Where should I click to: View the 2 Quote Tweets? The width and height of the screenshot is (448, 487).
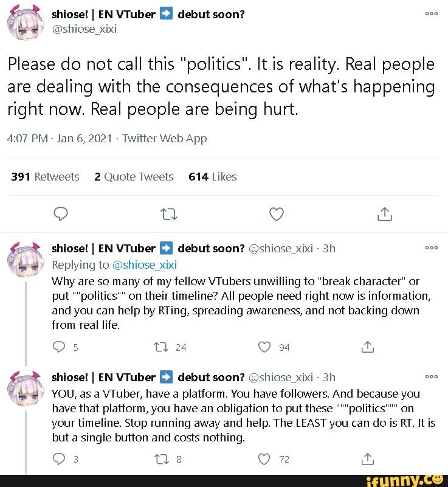134,177
